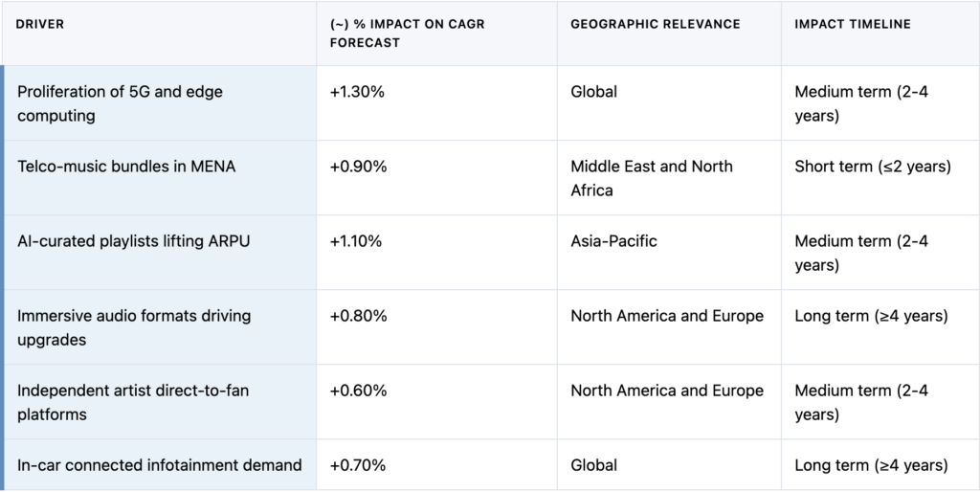Select In-car connected infotainment demand row
This screenshot has height=492, width=980.
pyautogui.click(x=159, y=465)
